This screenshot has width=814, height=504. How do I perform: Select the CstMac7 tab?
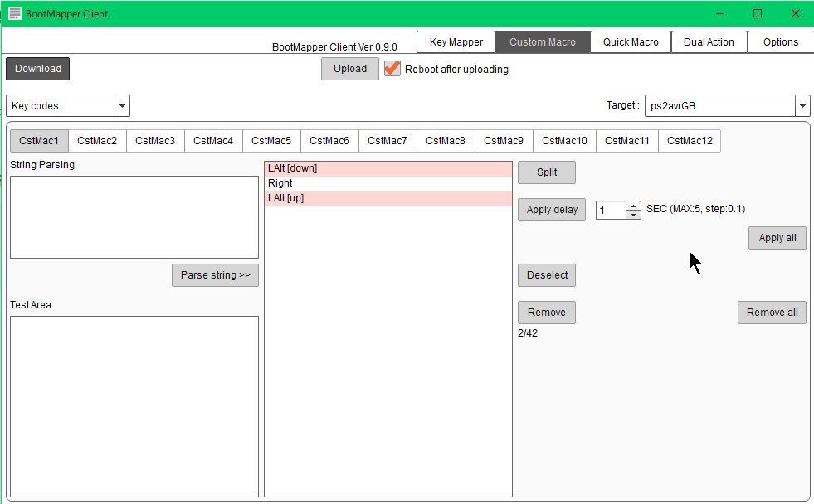pyautogui.click(x=388, y=141)
